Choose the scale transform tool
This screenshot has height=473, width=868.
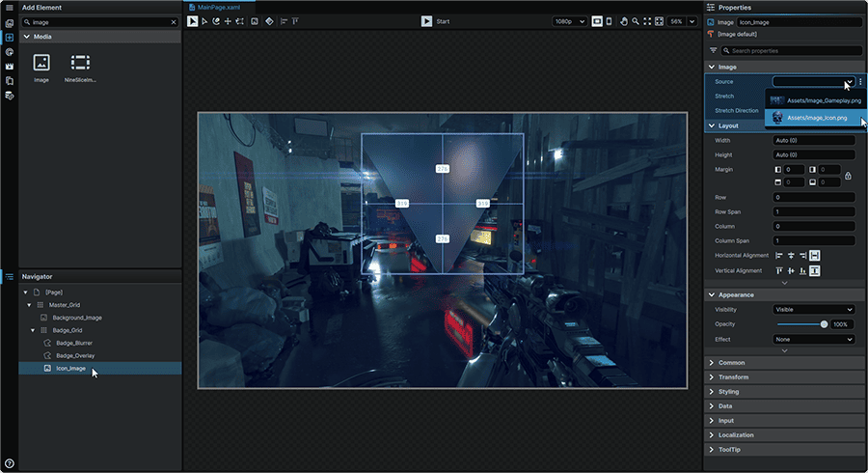(240, 21)
